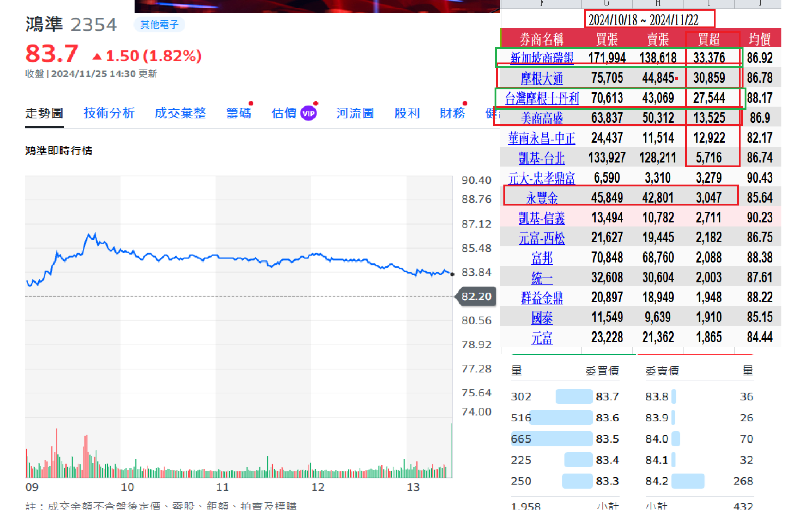
Task: Click the red up-arrow price change icon
Action: click(97, 56)
